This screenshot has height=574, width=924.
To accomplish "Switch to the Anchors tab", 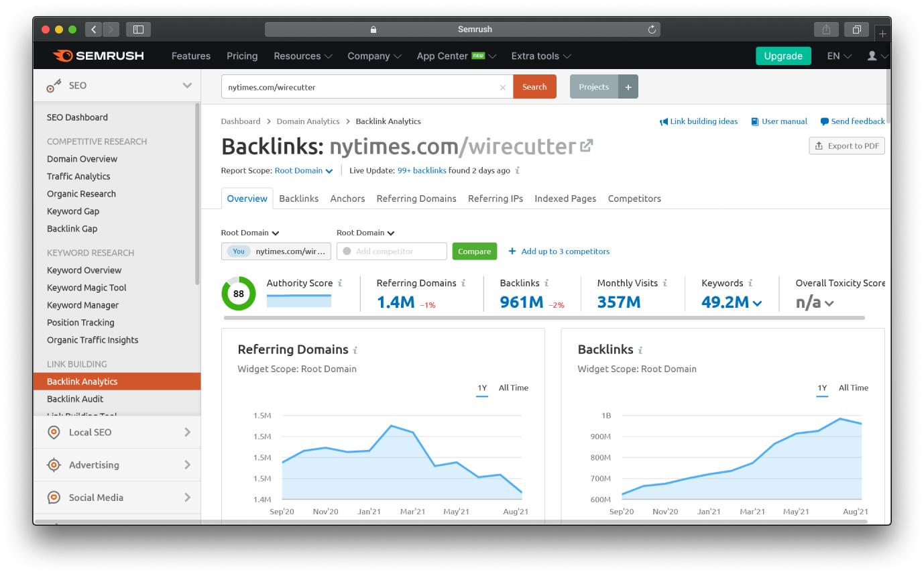I will [x=347, y=198].
